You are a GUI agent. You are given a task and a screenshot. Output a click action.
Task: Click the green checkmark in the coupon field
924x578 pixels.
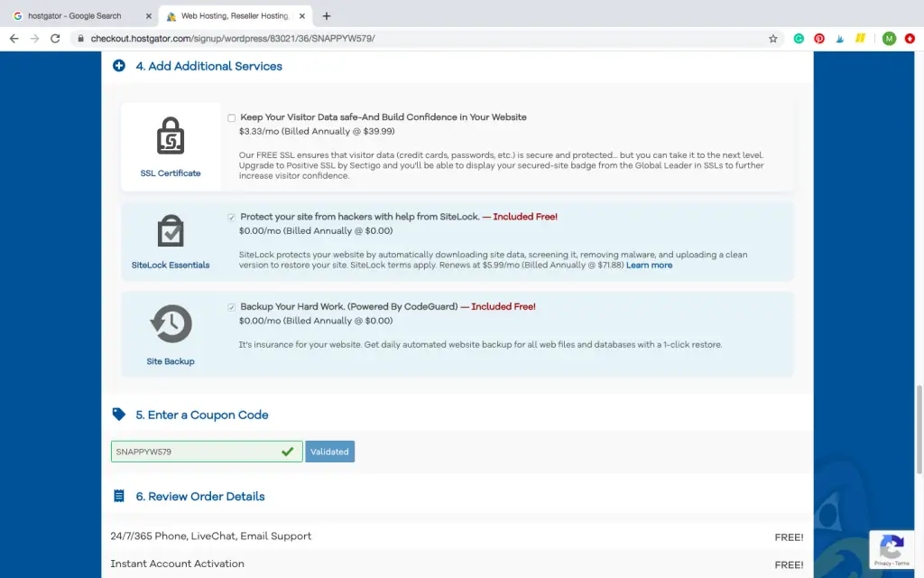click(288, 452)
